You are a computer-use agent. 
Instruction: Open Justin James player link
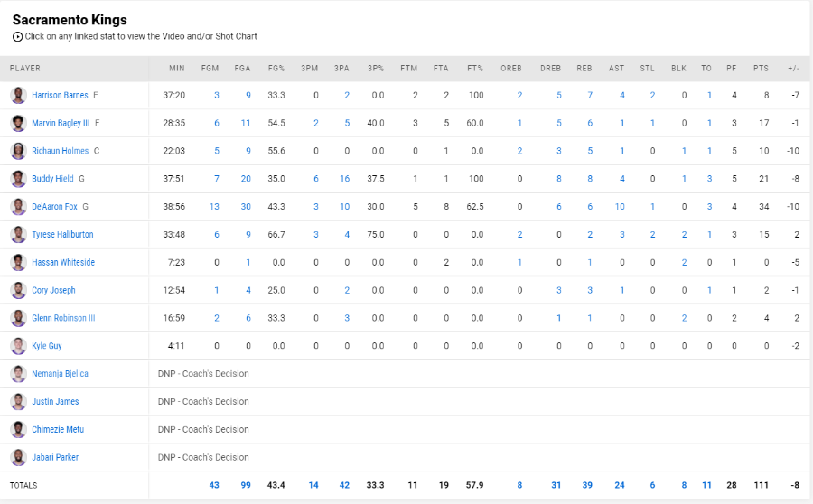[x=55, y=402]
